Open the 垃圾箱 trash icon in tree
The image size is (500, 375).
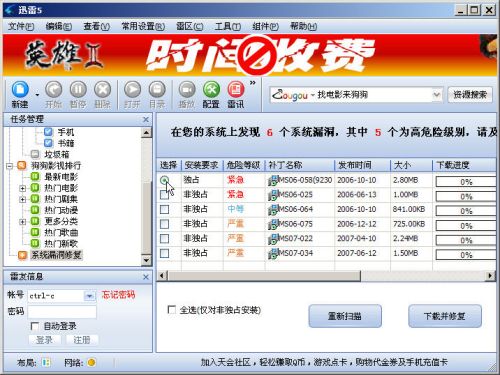click(35, 154)
